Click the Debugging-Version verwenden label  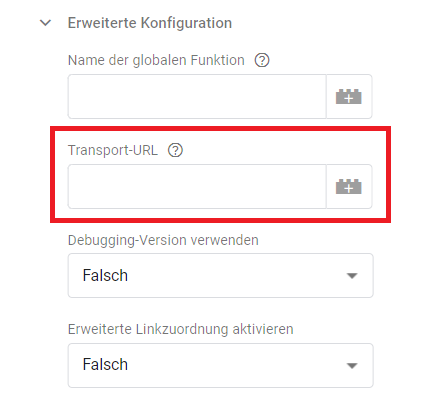163,240
